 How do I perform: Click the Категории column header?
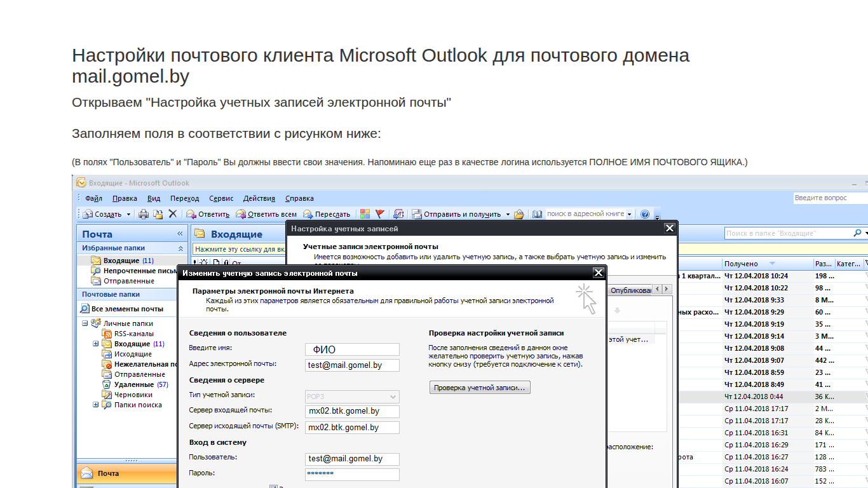point(848,263)
